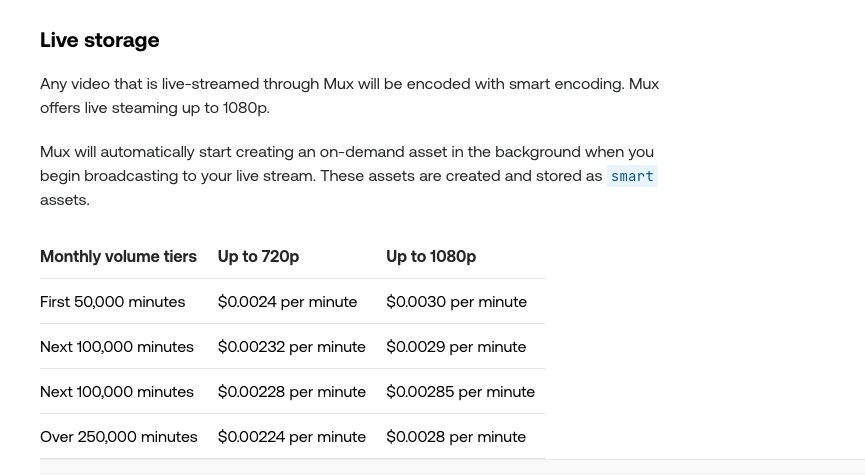Click the first "Next 100,000 minutes" row label
The height and width of the screenshot is (475, 865).
117,346
